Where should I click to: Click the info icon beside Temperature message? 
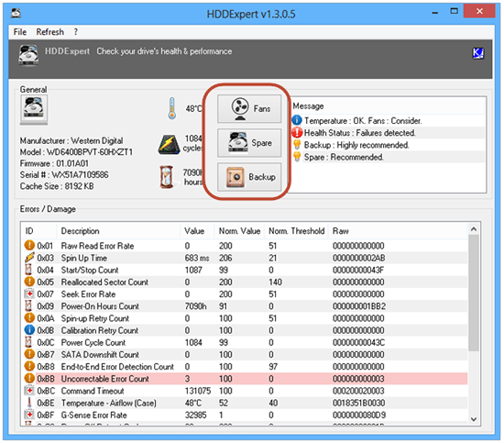(x=297, y=120)
